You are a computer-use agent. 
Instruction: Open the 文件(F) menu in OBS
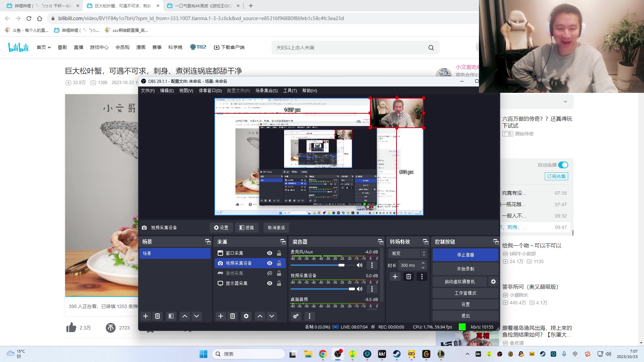(148, 90)
